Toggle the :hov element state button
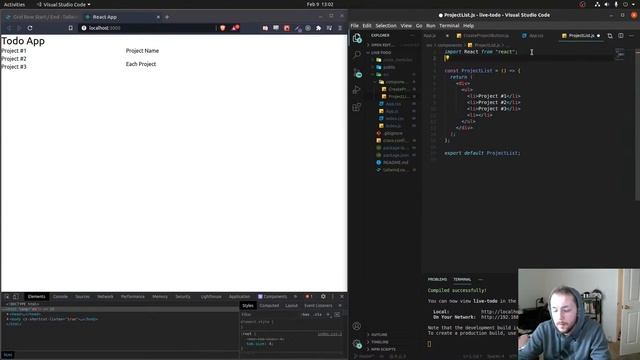The width and height of the screenshot is (640, 360). [305, 315]
